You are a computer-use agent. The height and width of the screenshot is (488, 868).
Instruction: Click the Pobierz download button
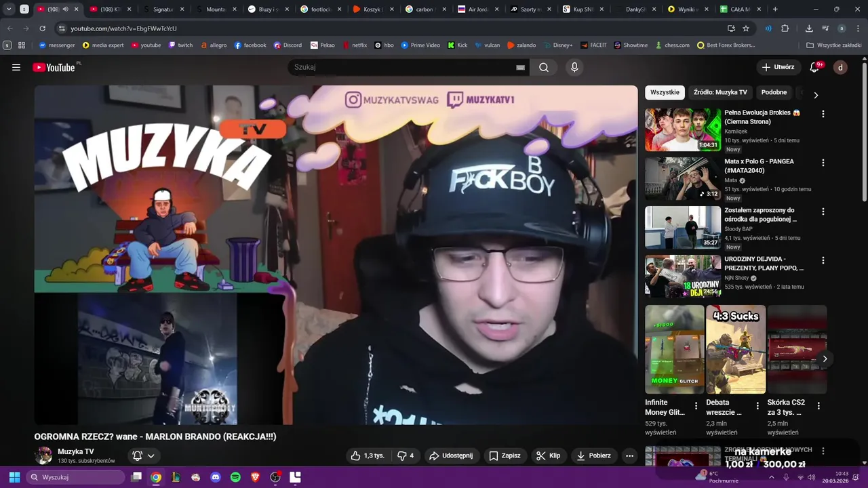coord(594,455)
